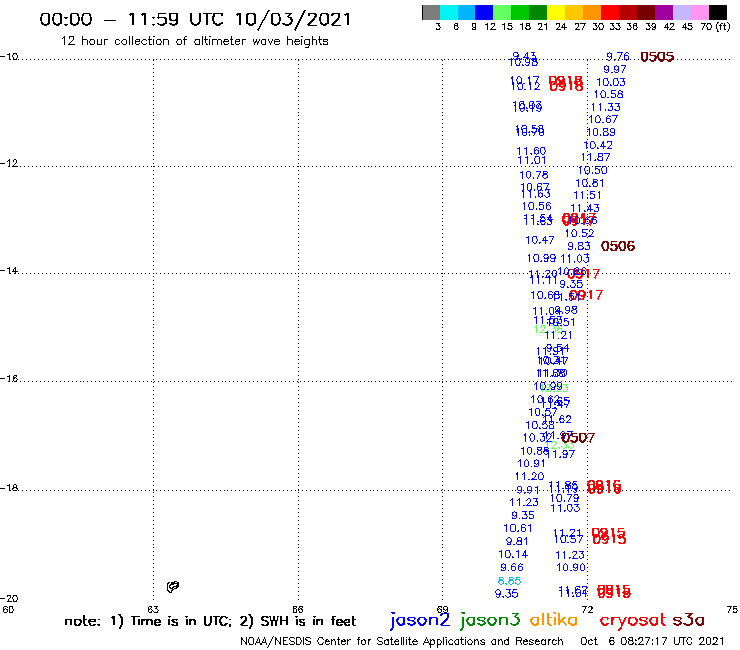Screen dimensions: 740x650
Task: Click the 9.76 wave height value
Action: [618, 57]
